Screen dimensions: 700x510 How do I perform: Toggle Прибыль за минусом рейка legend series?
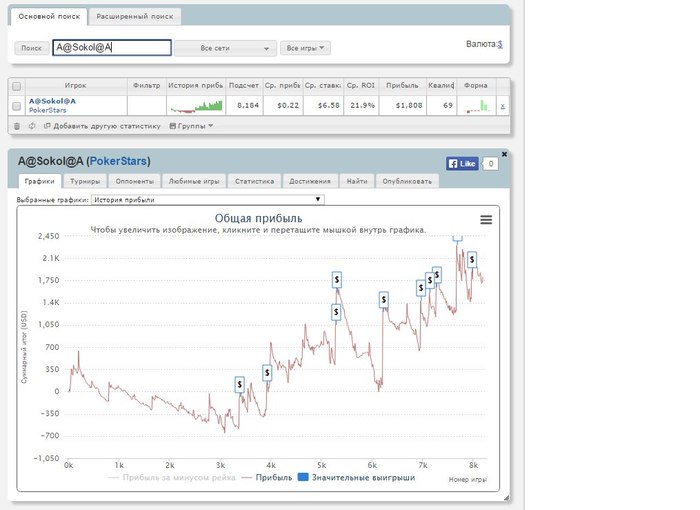click(172, 477)
